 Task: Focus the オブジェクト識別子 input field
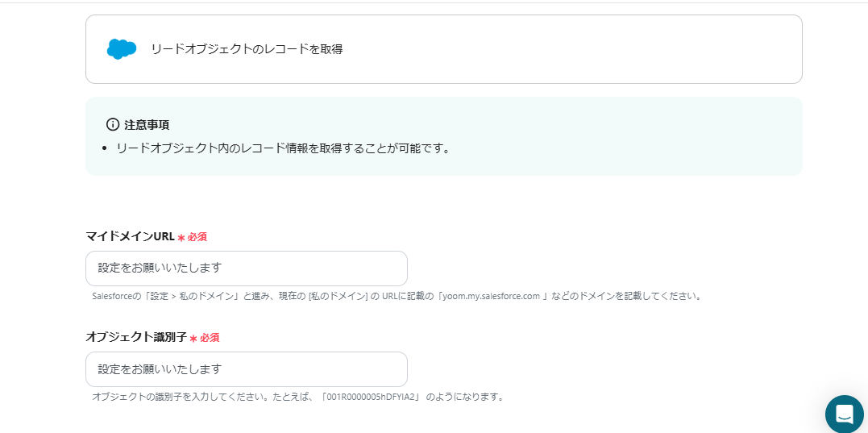(247, 369)
